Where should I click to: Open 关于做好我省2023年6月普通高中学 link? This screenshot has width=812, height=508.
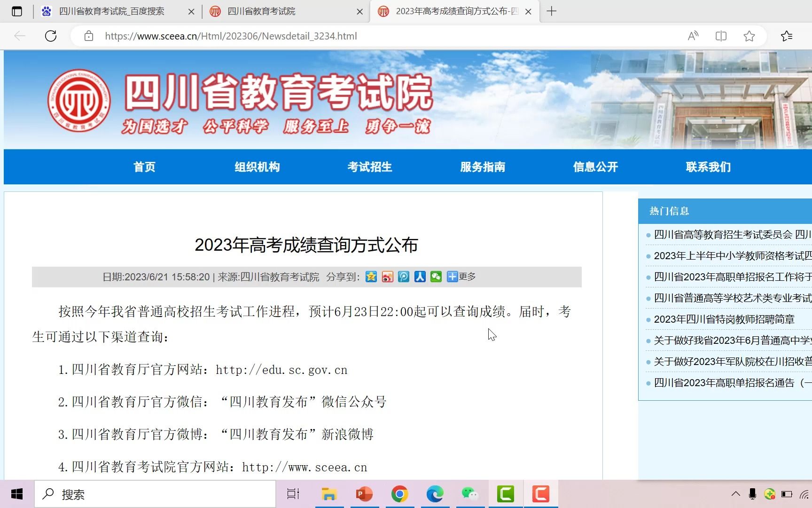click(733, 340)
